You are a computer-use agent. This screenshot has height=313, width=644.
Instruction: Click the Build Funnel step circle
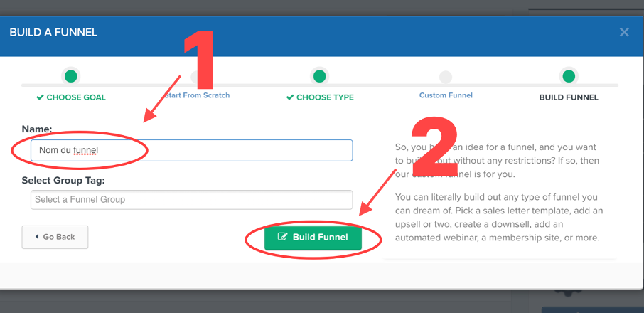click(569, 76)
